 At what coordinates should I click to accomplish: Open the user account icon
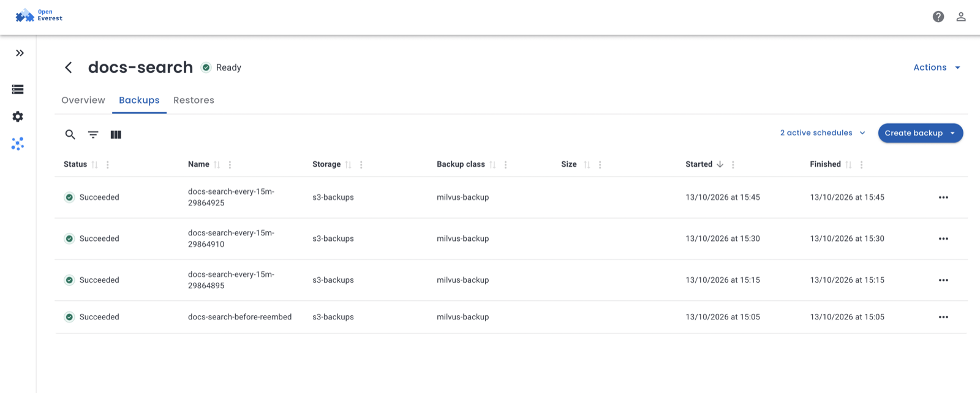(961, 17)
